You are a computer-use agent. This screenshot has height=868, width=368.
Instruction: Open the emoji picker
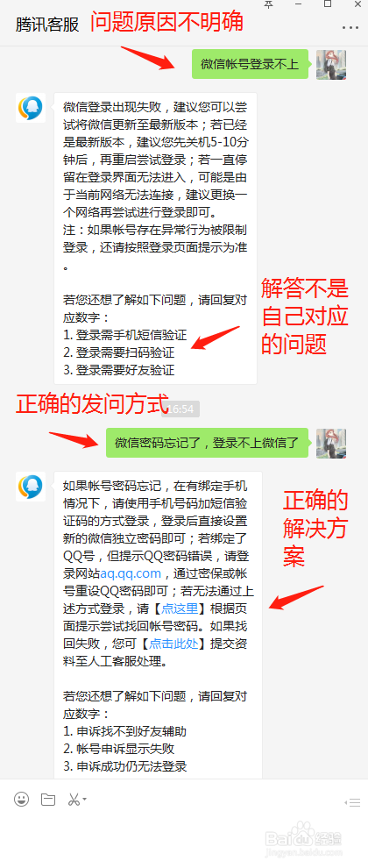(22, 799)
